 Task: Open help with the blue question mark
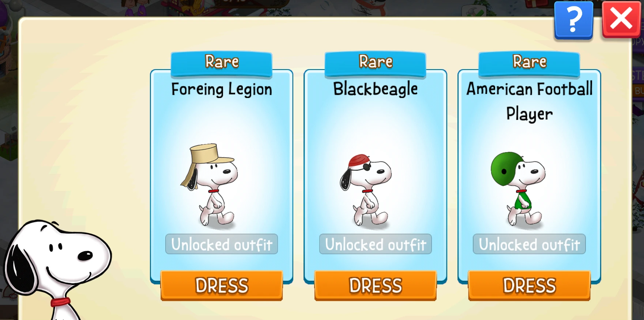click(x=573, y=20)
